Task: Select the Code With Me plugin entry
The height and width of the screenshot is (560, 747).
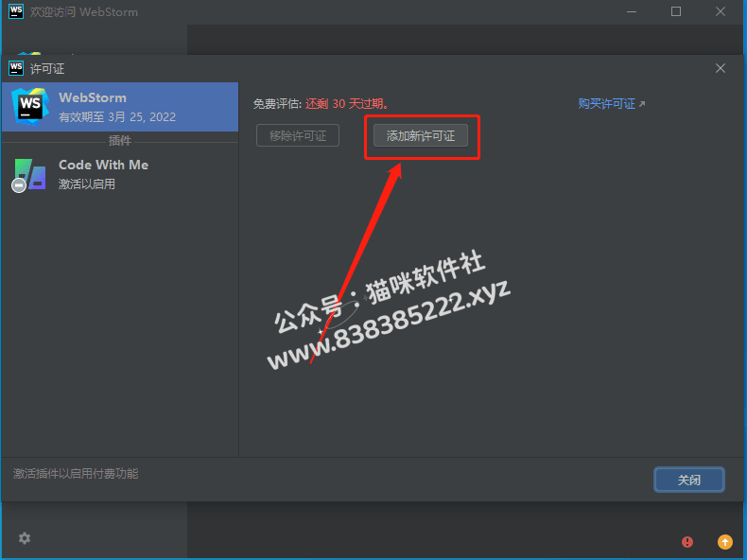Action: (120, 174)
